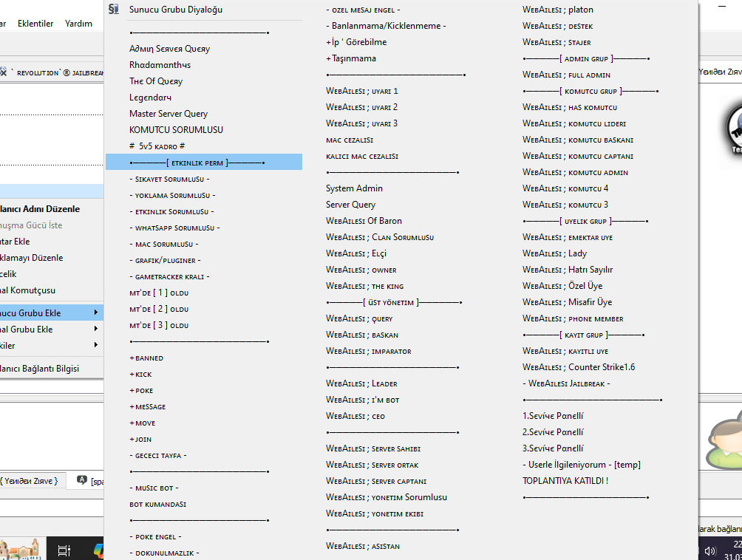Image resolution: width=742 pixels, height=560 pixels.
Task: Select MT'DE [ 2 ] OLDU group
Action: click(159, 310)
